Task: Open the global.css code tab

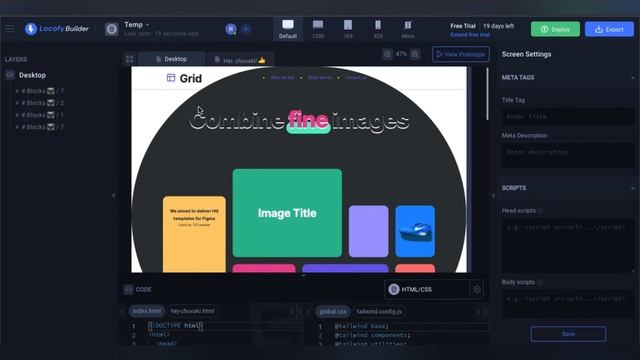Action: 333,311
